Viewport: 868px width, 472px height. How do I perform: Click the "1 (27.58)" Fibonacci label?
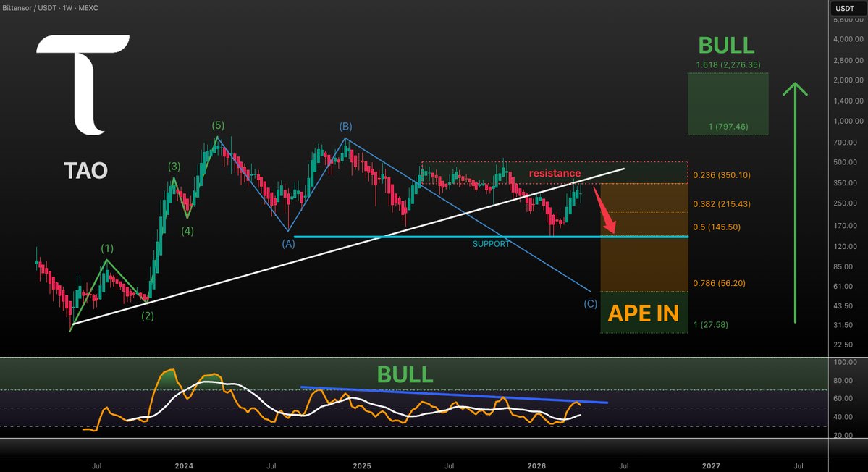point(710,325)
